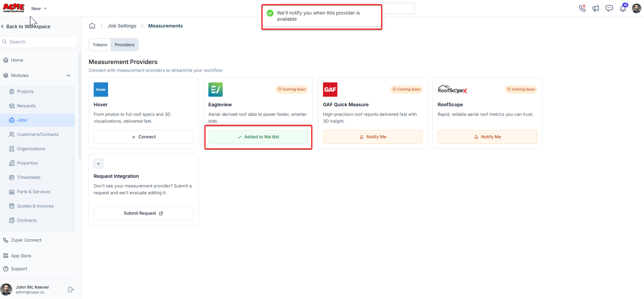Image resolution: width=644 pixels, height=299 pixels.
Task: Click the admin@zuper.co email text
Action: pyautogui.click(x=30, y=292)
